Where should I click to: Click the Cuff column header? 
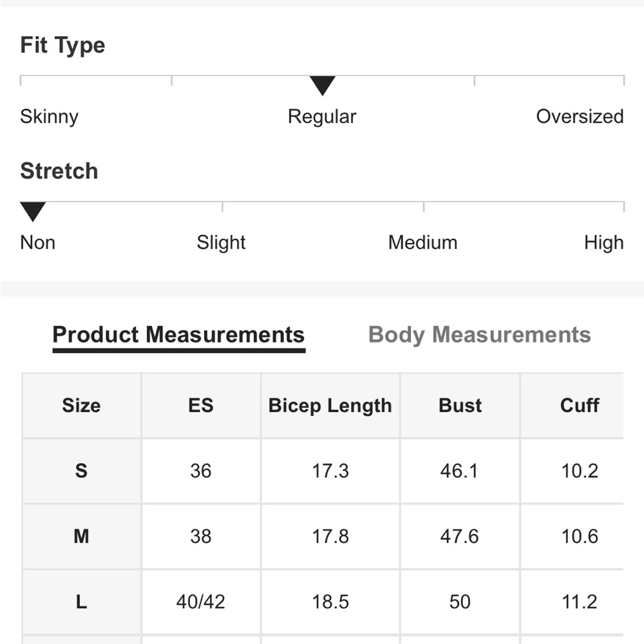tap(580, 405)
